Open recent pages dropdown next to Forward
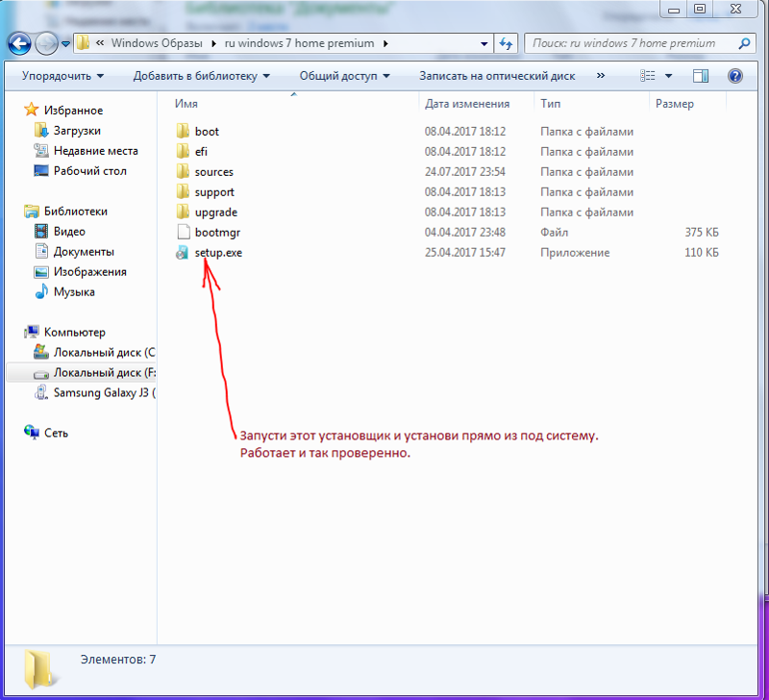The height and width of the screenshot is (700, 769). 66,44
